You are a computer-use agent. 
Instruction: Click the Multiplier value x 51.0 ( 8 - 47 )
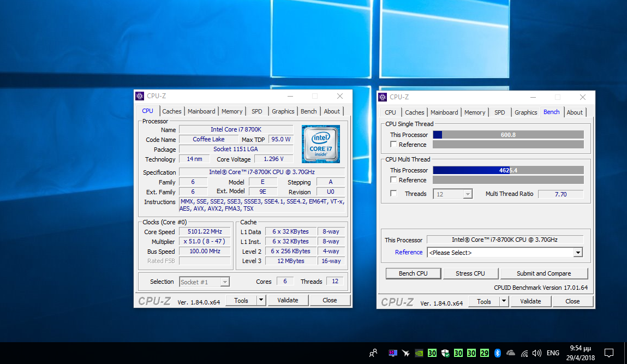point(205,241)
